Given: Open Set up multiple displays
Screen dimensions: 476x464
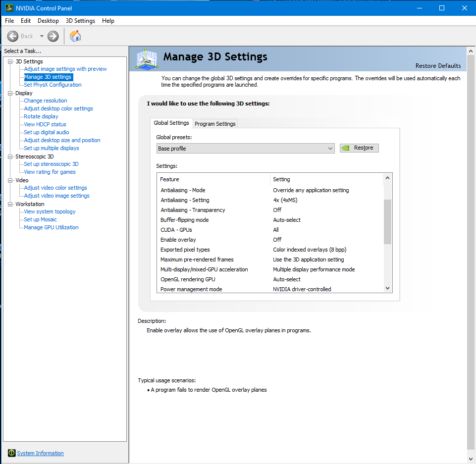Looking at the screenshot, I should (x=52, y=148).
